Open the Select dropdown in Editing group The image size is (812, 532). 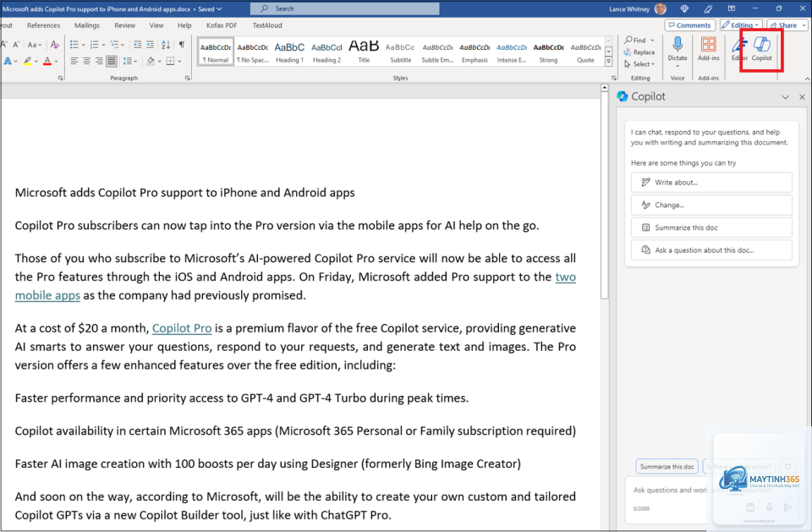639,63
